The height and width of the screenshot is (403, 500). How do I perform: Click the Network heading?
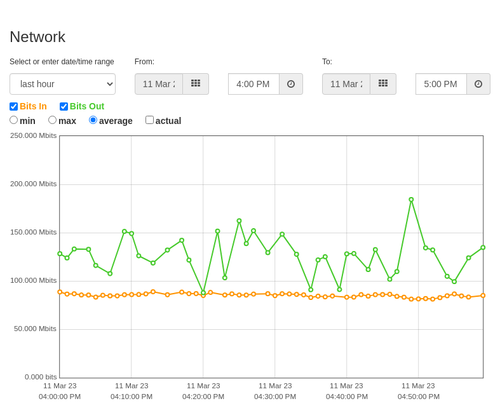pos(37,37)
